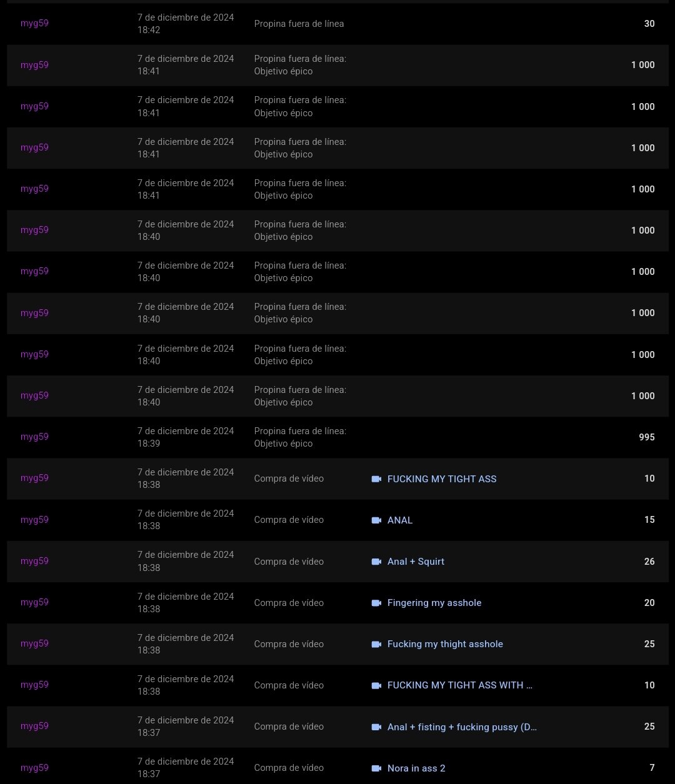Open the 15-token video titled 'ANAL'
Screen dimensions: 675x784
[x=400, y=520]
